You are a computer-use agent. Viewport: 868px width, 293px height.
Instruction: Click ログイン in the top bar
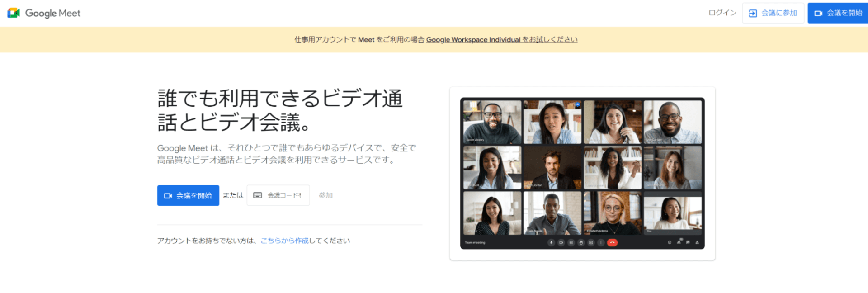[722, 13]
